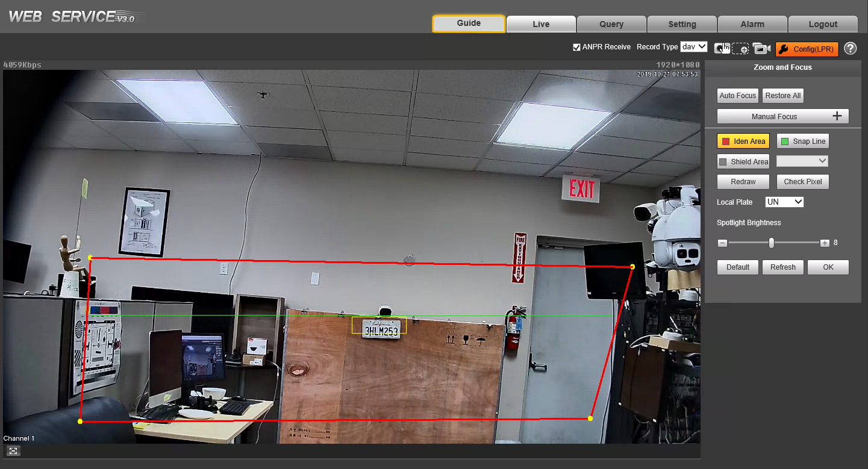The width and height of the screenshot is (868, 469).
Task: Click the Local Plate label
Action: [x=735, y=202]
